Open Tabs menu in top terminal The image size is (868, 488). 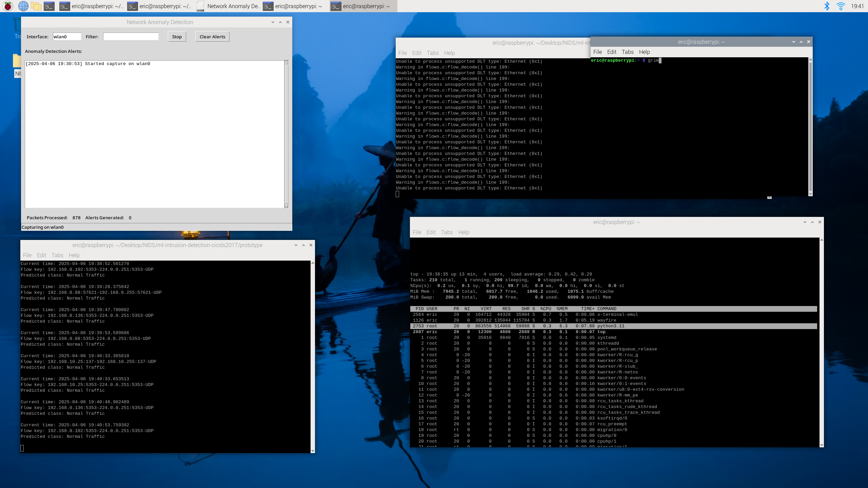[447, 232]
